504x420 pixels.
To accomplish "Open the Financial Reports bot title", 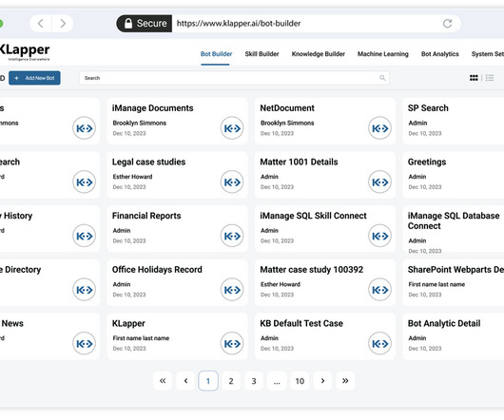I will 146,216.
